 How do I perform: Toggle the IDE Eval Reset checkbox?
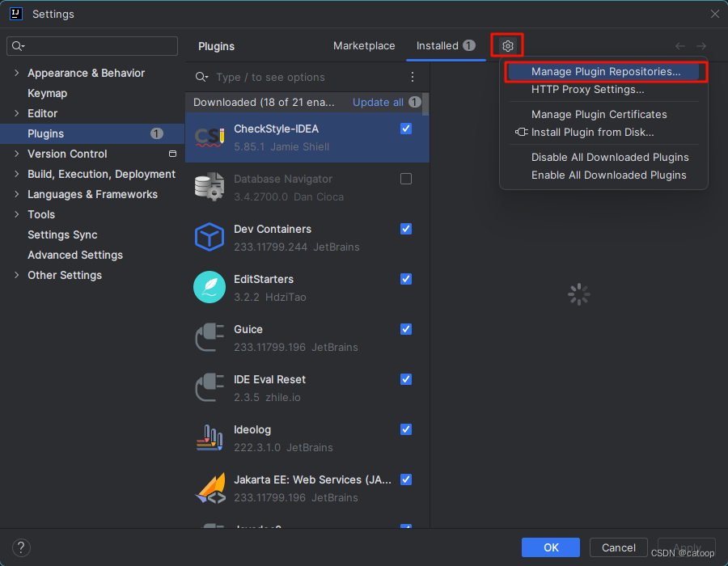406,379
